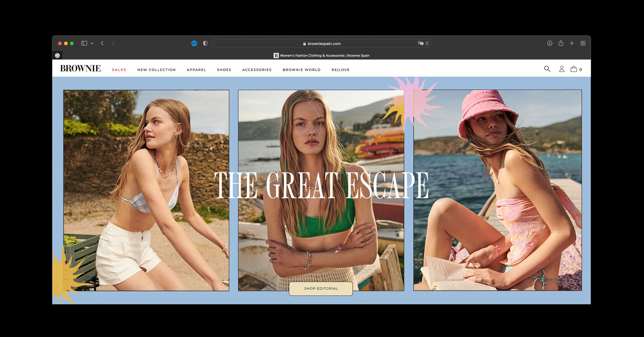Click the privacy shield icon

pos(205,43)
